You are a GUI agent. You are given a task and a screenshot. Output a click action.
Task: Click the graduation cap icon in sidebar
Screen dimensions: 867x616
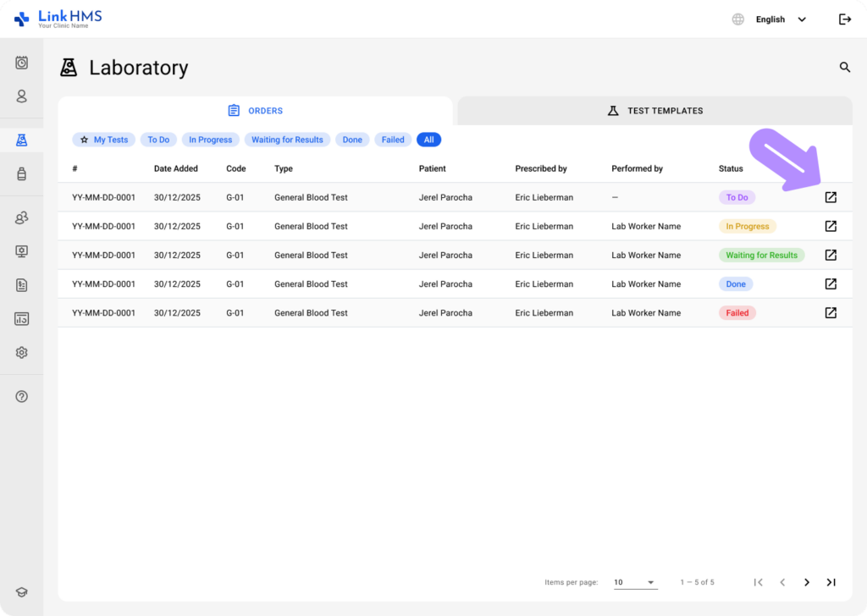[22, 593]
